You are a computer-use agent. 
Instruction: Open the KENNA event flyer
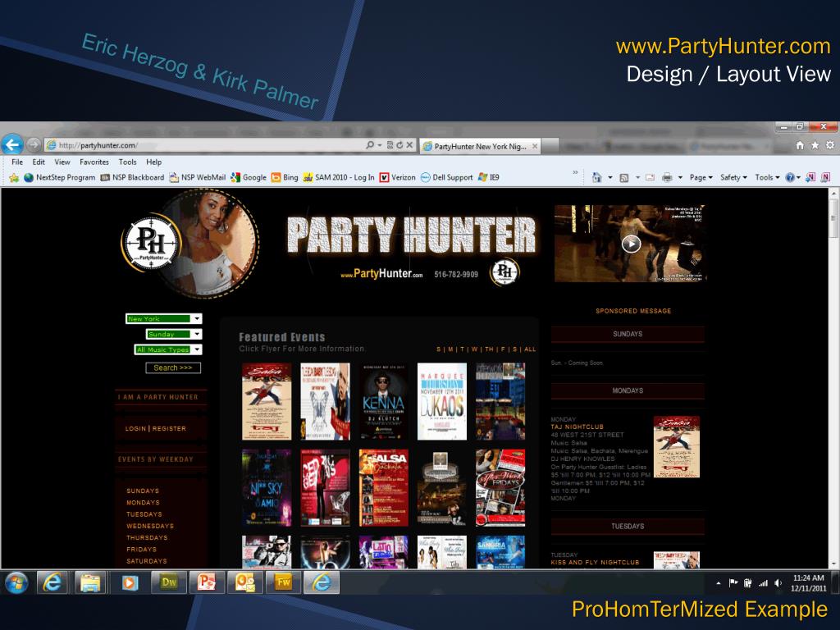pyautogui.click(x=383, y=401)
